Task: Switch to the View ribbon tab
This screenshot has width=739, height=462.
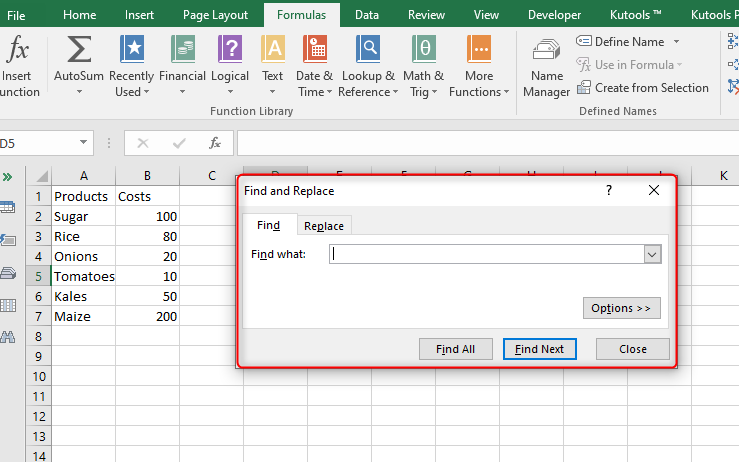Action: pos(486,15)
